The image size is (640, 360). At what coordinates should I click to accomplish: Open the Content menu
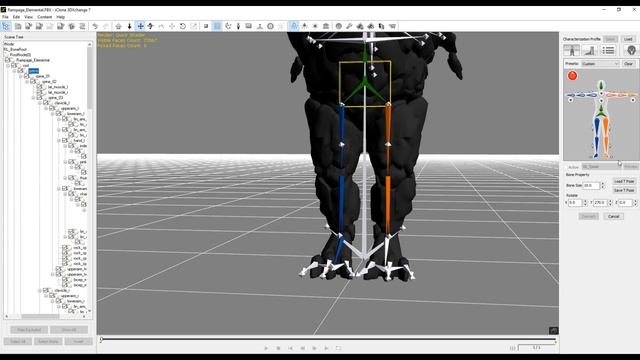pos(44,17)
